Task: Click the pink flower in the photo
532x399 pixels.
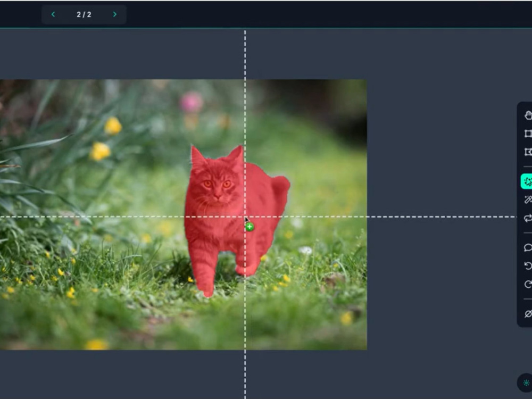Action: click(192, 102)
